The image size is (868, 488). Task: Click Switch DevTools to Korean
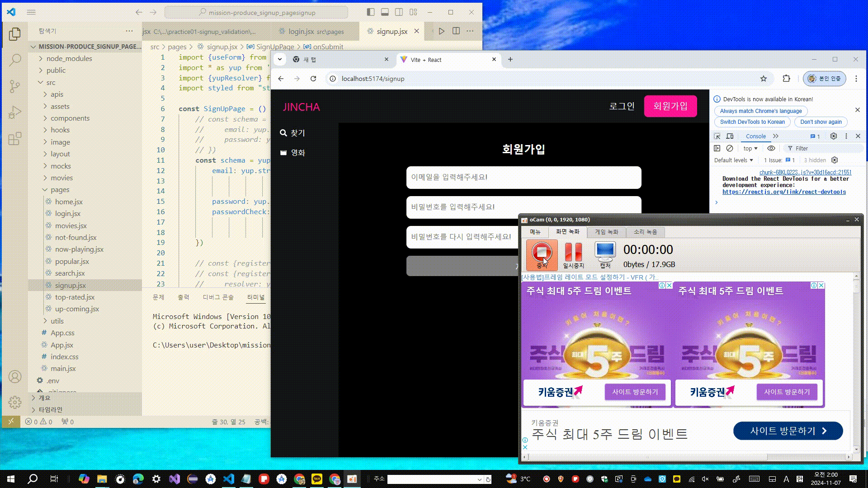(x=752, y=122)
